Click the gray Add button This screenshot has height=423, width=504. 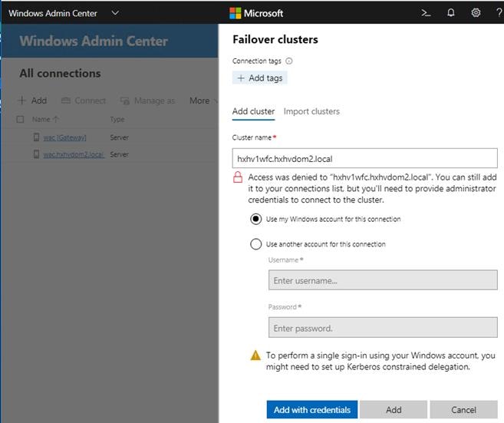click(x=394, y=409)
